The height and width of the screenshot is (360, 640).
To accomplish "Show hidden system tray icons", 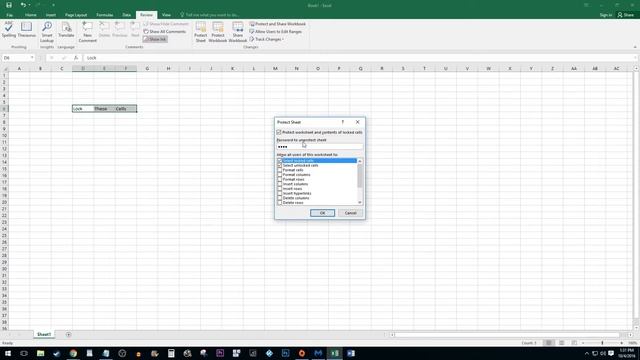I will [587, 353].
